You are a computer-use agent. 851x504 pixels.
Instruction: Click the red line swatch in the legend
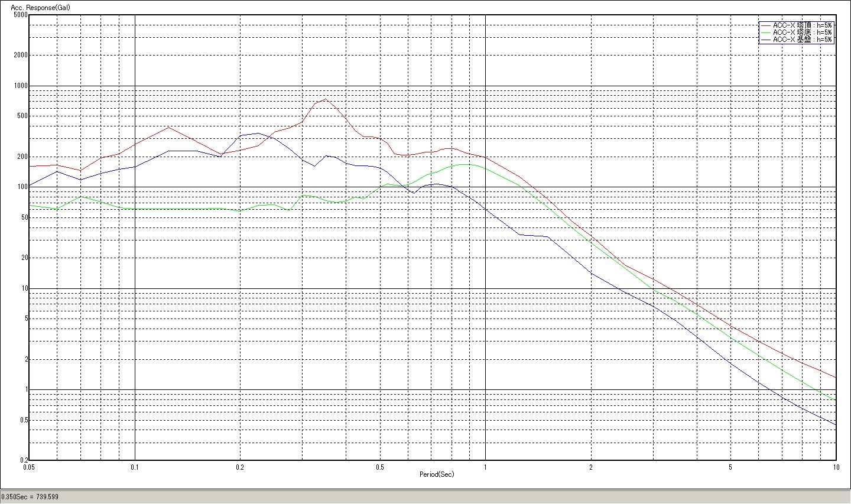pos(766,25)
